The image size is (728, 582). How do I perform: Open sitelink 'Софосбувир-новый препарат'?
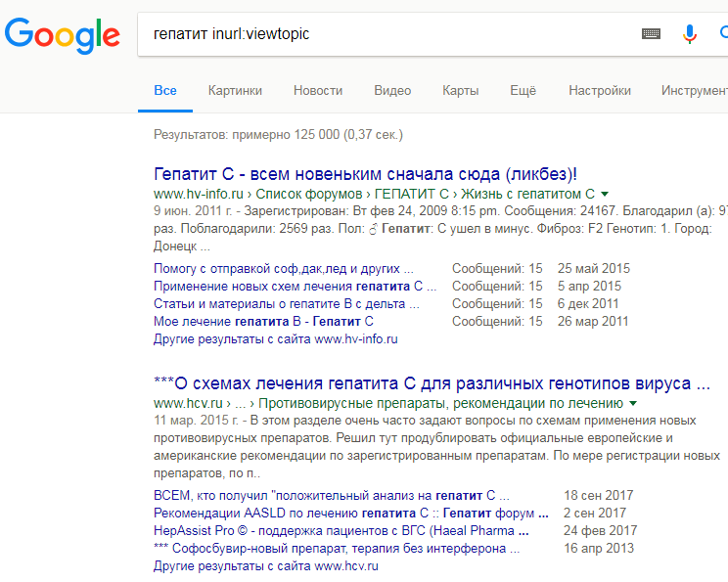(337, 549)
